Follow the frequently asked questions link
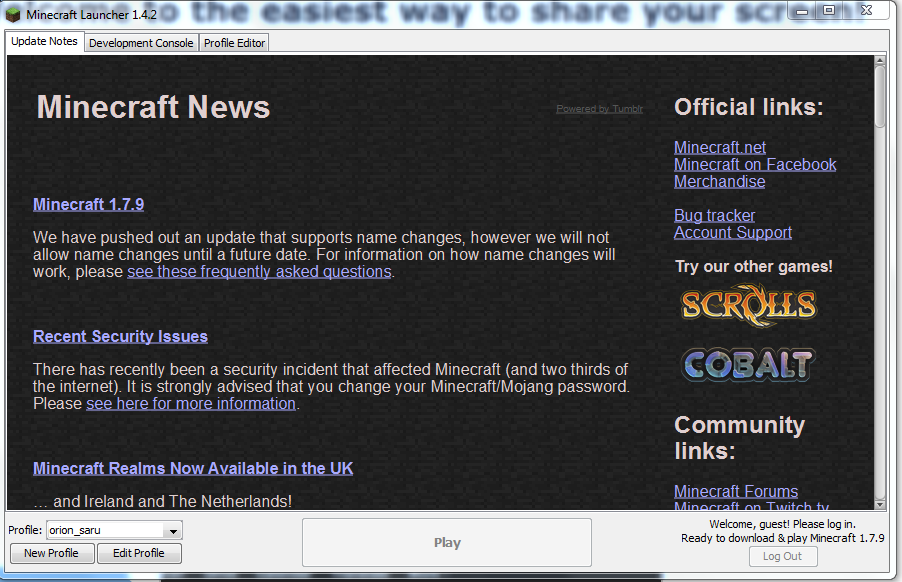The height and width of the screenshot is (582, 902). pos(259,271)
